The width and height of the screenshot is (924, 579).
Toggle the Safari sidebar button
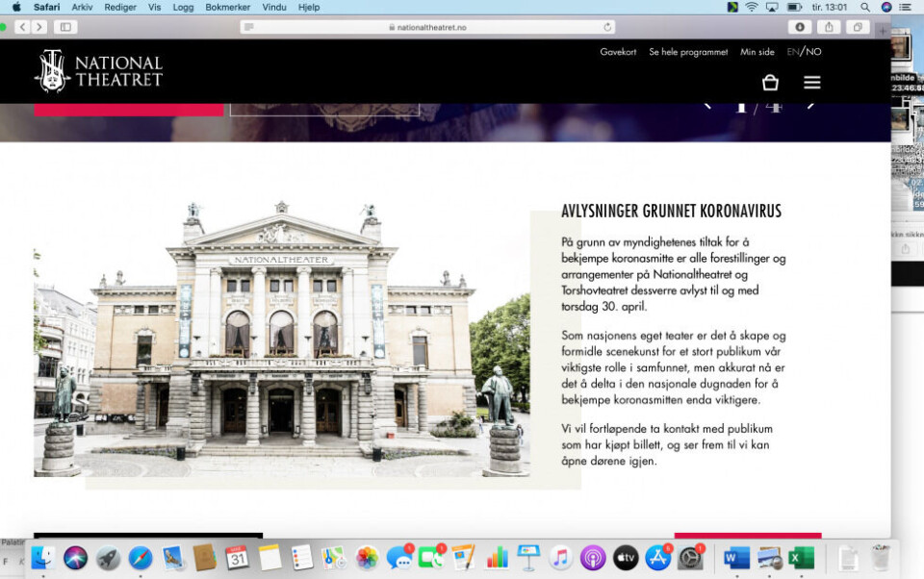click(65, 27)
